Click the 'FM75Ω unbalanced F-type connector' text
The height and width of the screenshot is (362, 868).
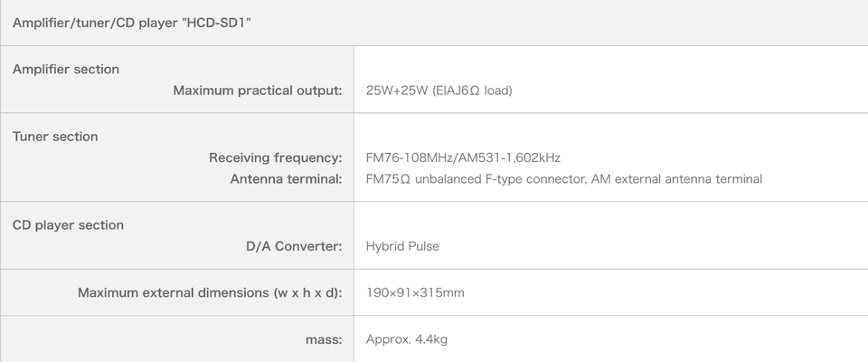pos(474,179)
